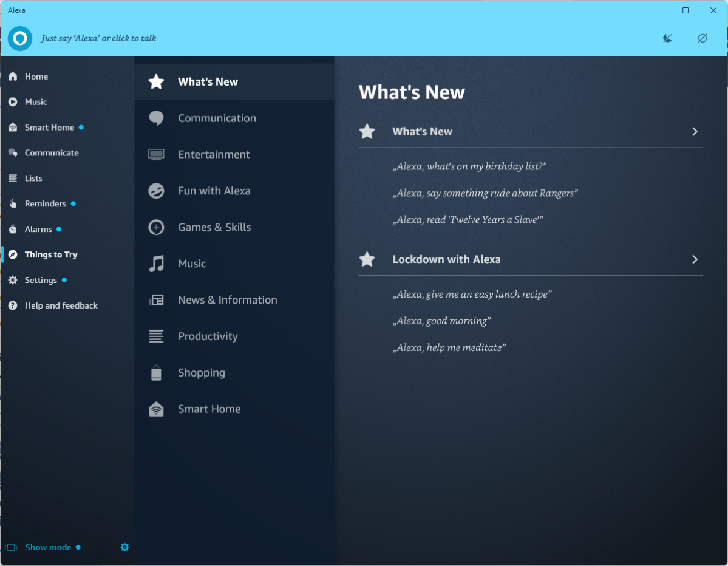The width and height of the screenshot is (728, 566).
Task: Select the Productivity category
Action: pos(234,336)
